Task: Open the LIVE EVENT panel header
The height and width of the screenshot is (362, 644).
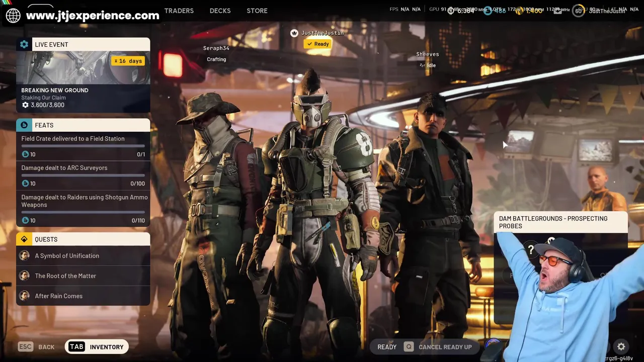Action: 83,44
